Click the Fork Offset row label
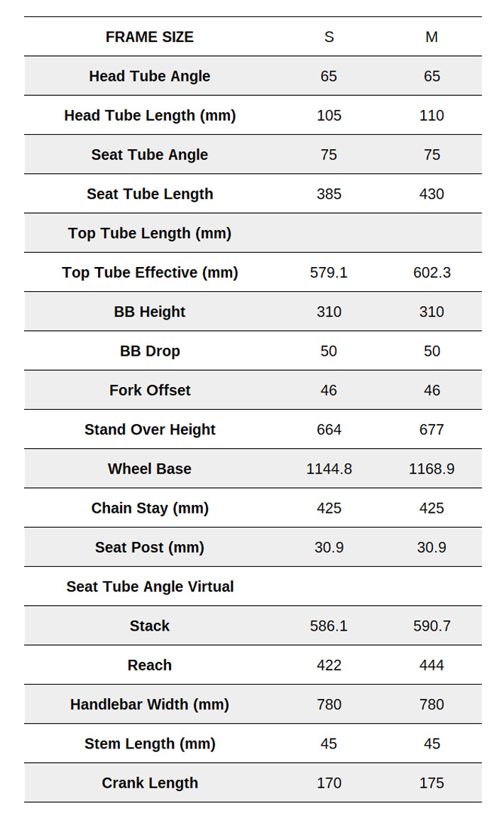Screen dimensions: 504x821 (x=150, y=390)
